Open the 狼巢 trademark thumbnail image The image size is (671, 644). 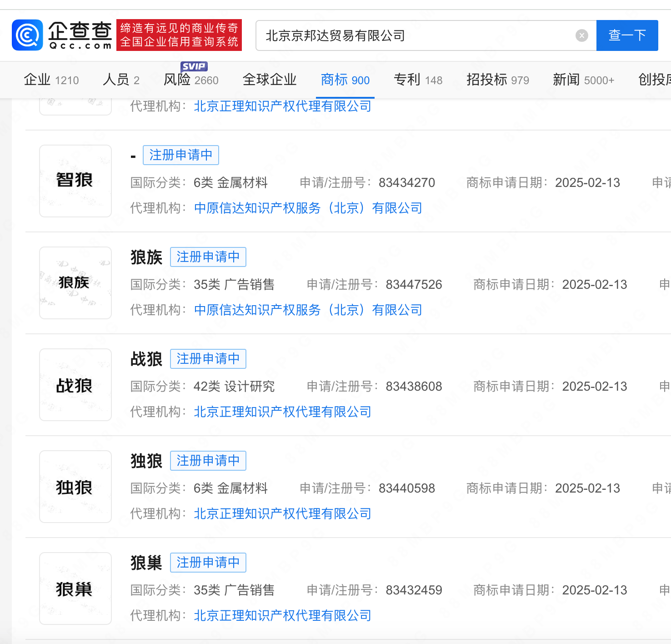[75, 589]
